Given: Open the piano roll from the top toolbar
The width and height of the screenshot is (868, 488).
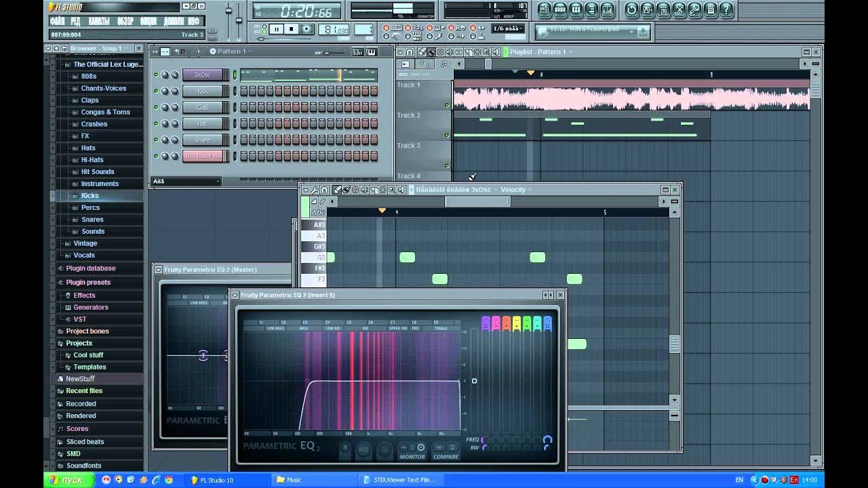Looking at the screenshot, I should pos(576,9).
